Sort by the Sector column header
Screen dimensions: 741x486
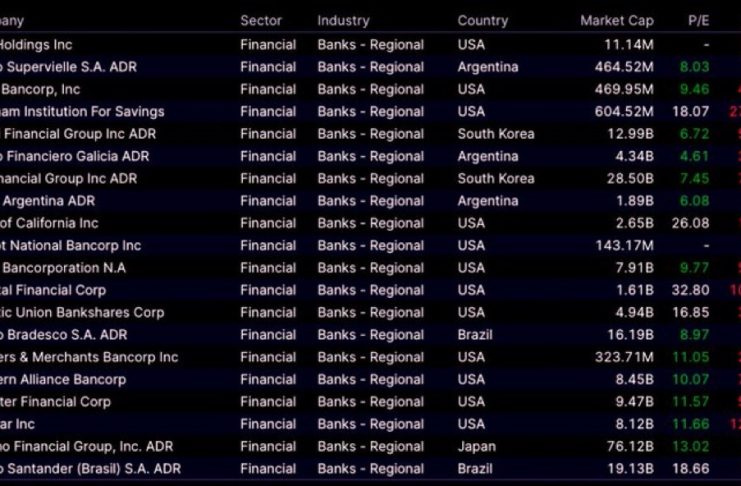[x=261, y=20]
